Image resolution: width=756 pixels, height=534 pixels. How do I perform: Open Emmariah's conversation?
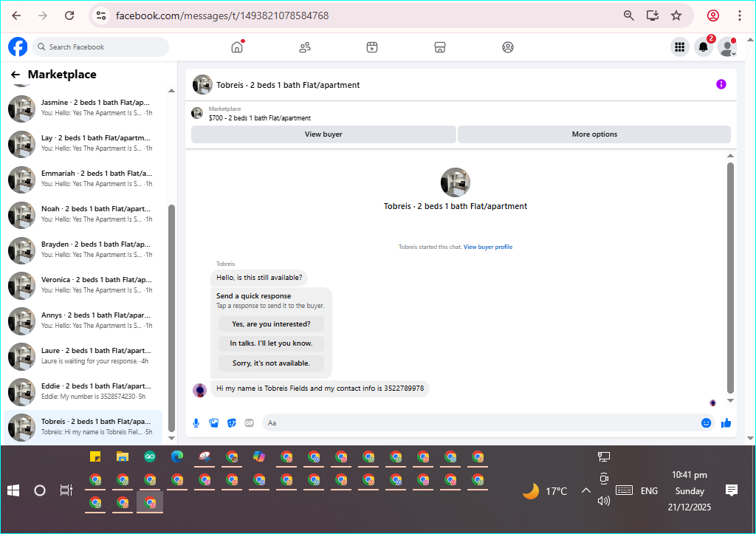pos(83,179)
